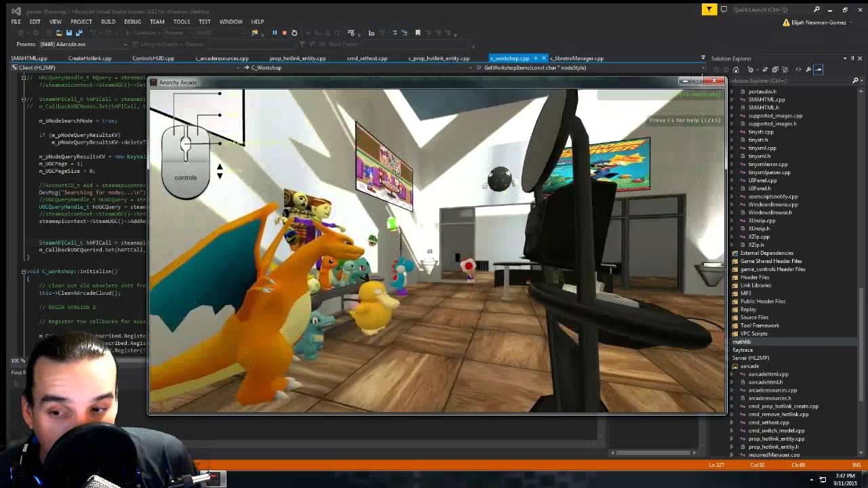Collapse the C_Workshop::Initialize function outline
The height and width of the screenshot is (488, 868).
(x=23, y=271)
